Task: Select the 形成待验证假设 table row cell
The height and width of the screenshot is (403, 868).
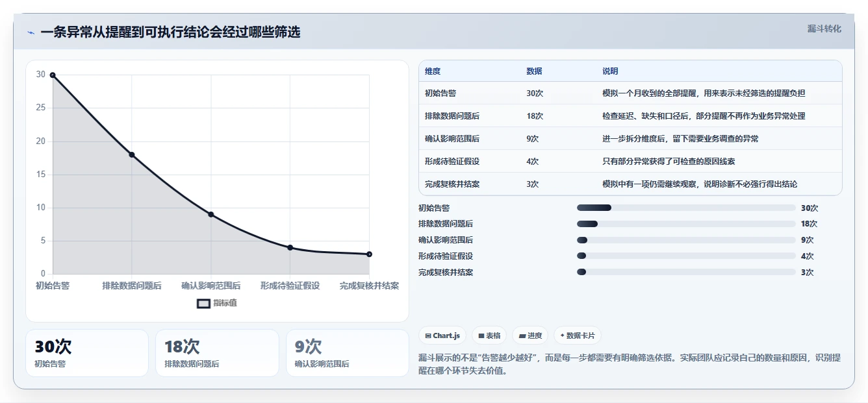Action: 470,162
